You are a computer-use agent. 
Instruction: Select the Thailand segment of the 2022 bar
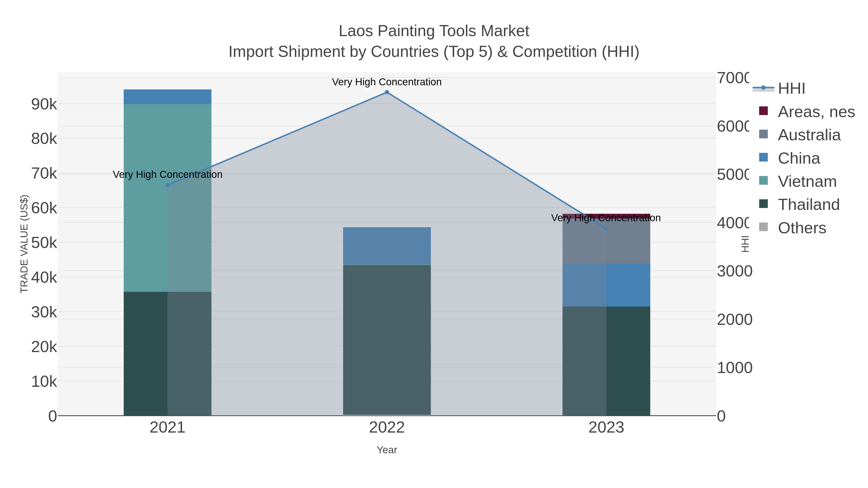click(387, 340)
